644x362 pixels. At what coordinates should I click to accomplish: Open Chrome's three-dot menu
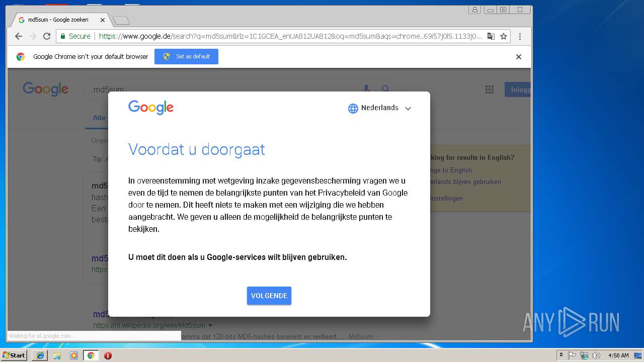tap(520, 36)
